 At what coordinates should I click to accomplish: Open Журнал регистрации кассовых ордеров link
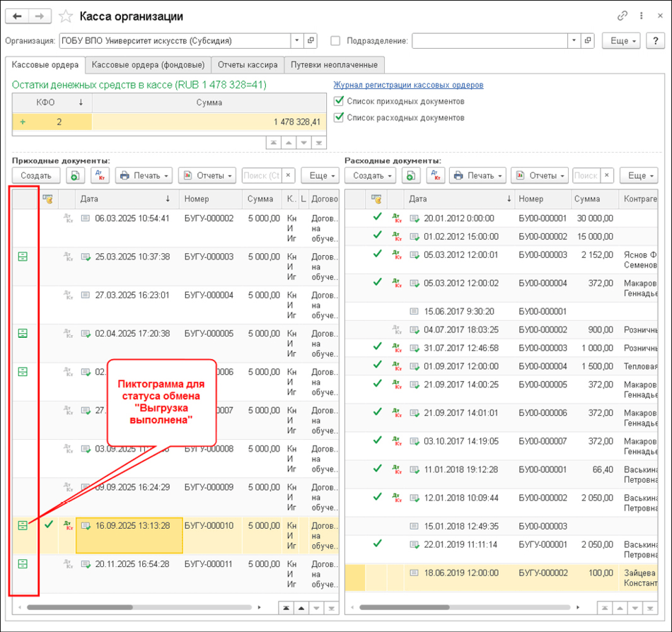(x=408, y=85)
